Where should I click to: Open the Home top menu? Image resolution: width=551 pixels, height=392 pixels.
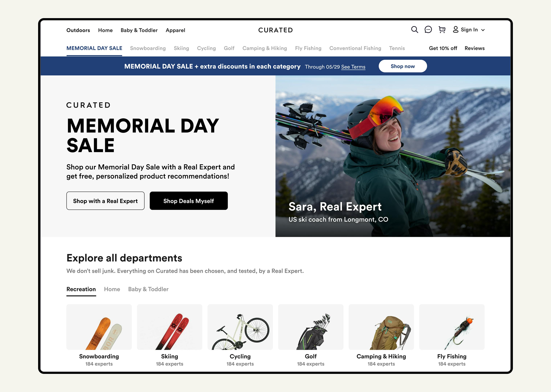(x=105, y=30)
